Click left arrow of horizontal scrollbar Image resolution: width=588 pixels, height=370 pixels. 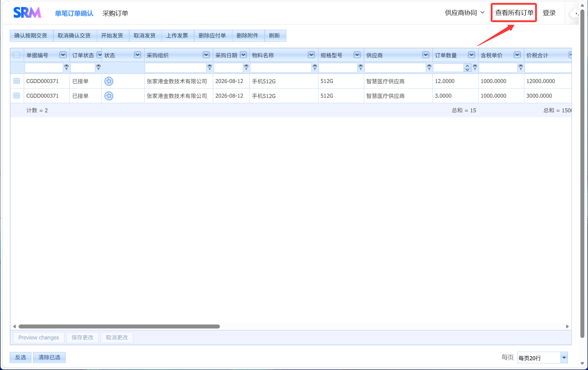tap(14, 326)
